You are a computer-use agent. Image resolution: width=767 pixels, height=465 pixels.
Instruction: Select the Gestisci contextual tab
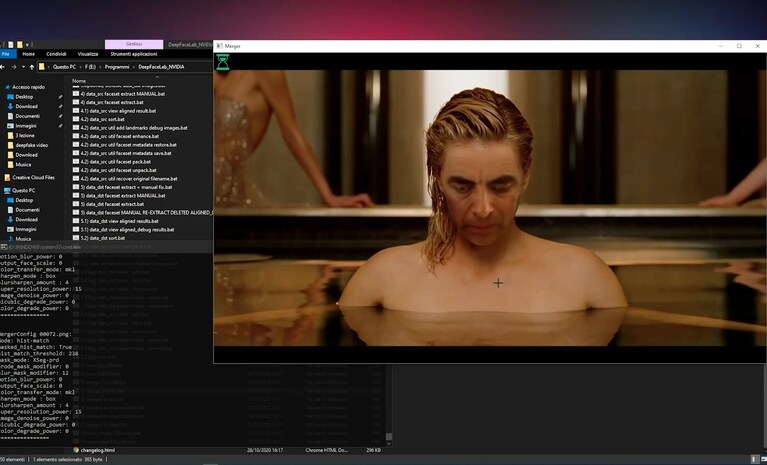(134, 44)
